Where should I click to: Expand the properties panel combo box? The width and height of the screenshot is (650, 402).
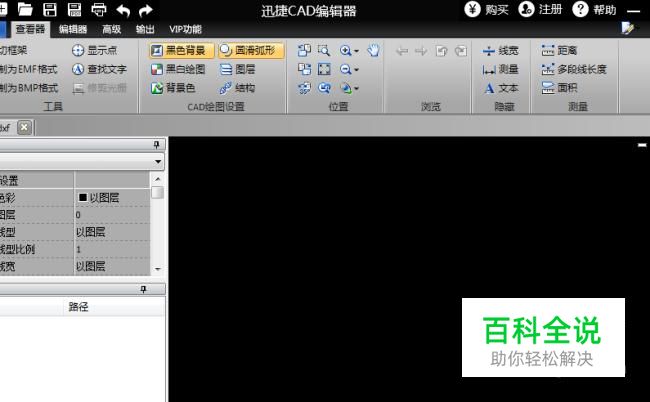click(x=158, y=161)
